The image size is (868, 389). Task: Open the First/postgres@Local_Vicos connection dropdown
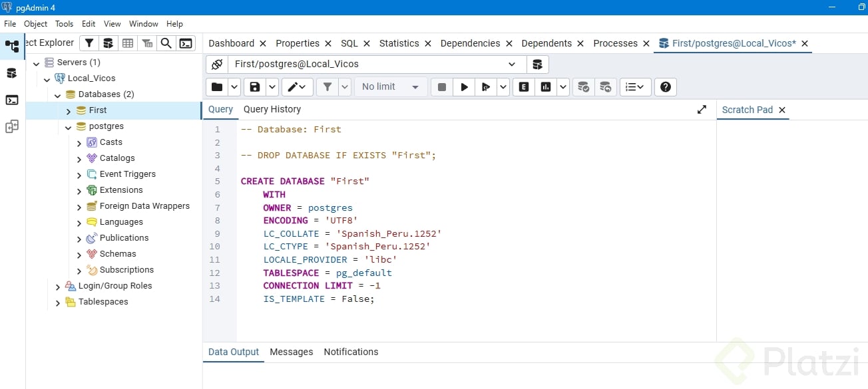pos(511,65)
